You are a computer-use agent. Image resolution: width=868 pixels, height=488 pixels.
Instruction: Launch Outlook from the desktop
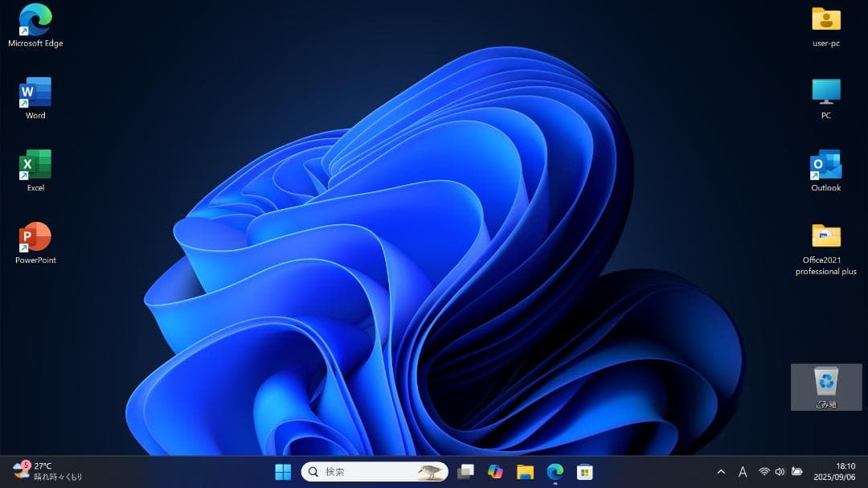(825, 163)
